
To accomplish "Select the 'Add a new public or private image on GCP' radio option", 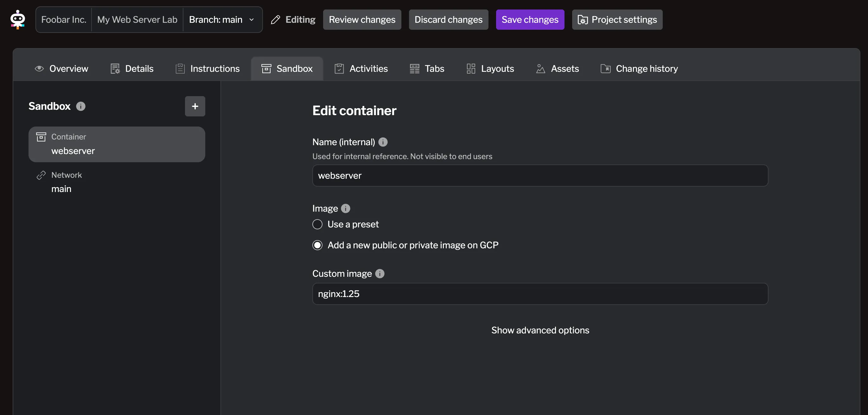I will click(317, 245).
